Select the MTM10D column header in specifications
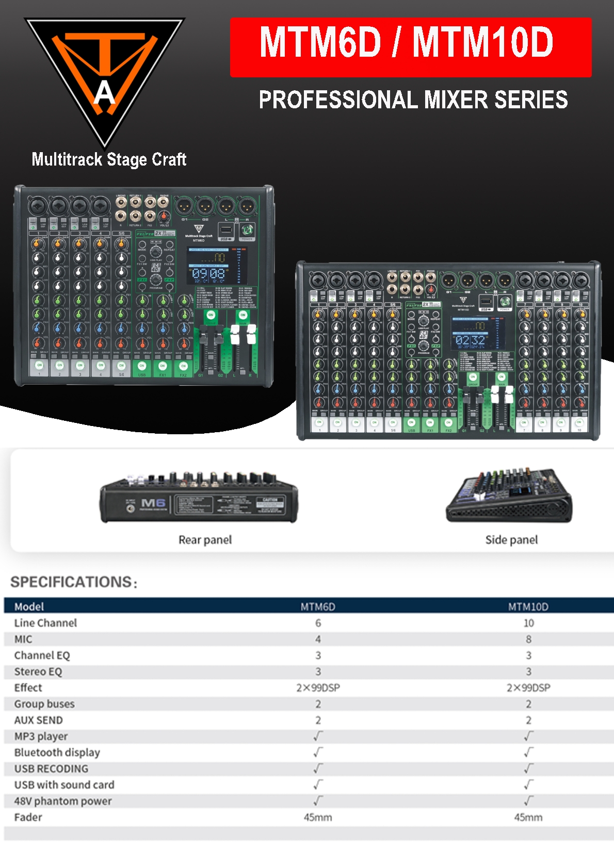 [x=528, y=607]
